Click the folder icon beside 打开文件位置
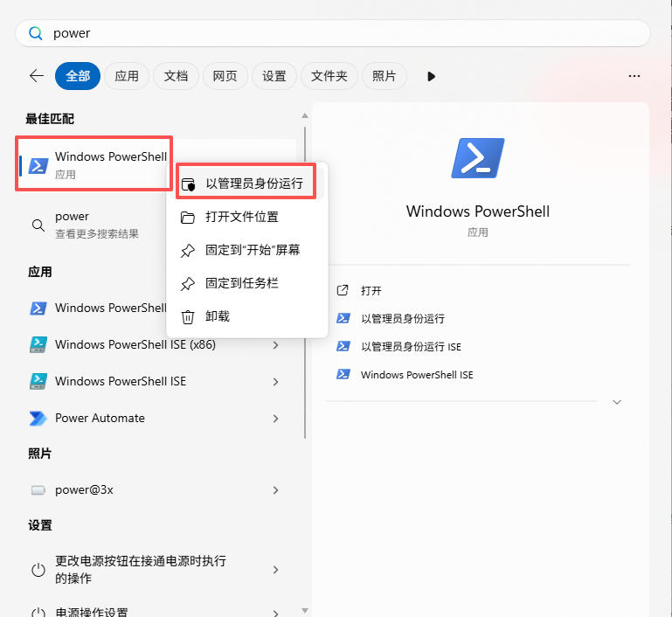Image resolution: width=672 pixels, height=617 pixels. pyautogui.click(x=188, y=218)
